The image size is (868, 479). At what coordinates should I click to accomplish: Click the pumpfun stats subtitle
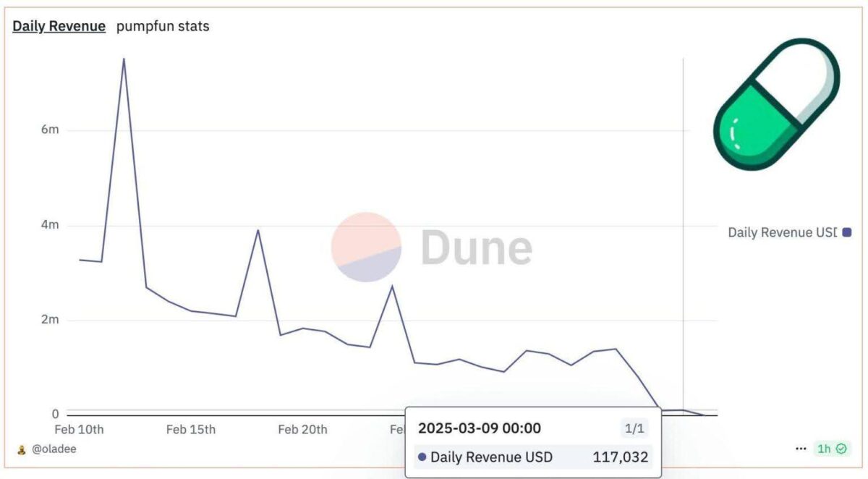163,26
